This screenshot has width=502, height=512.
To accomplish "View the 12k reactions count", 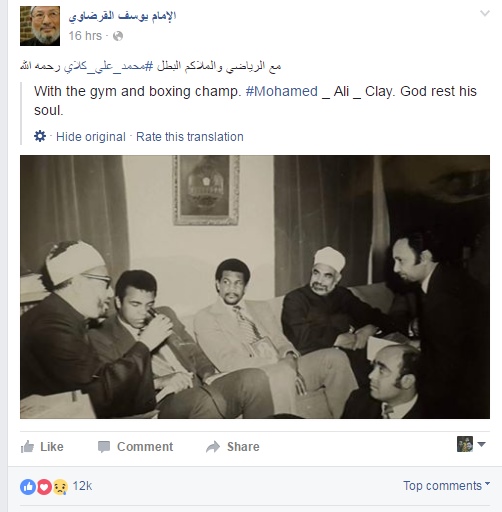I will 82,486.
